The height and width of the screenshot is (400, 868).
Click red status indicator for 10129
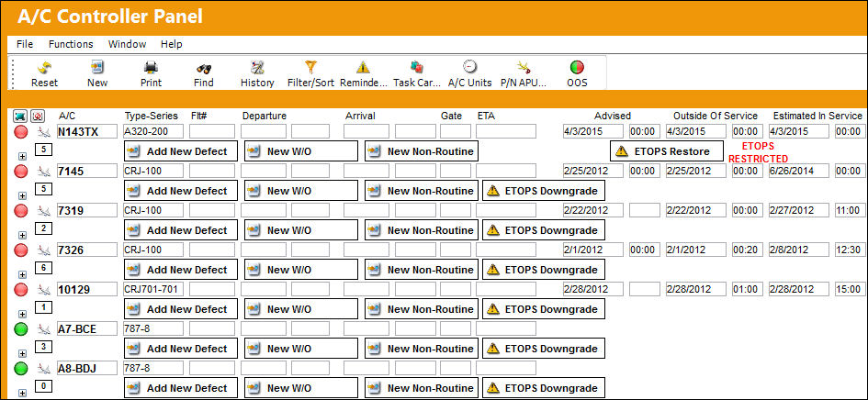tap(20, 289)
